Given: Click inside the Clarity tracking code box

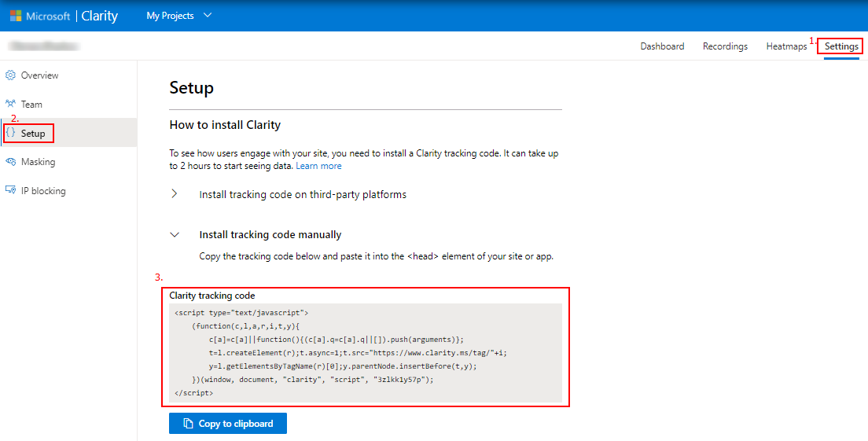Looking at the screenshot, I should pos(366,352).
